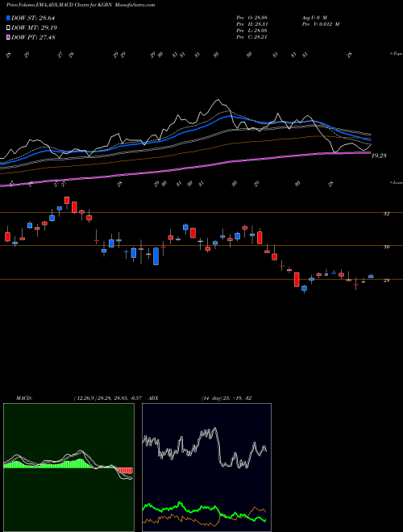The height and width of the screenshot is (532, 403).
Task: Click inside the green MACD histogram panel
Action: 69,468
